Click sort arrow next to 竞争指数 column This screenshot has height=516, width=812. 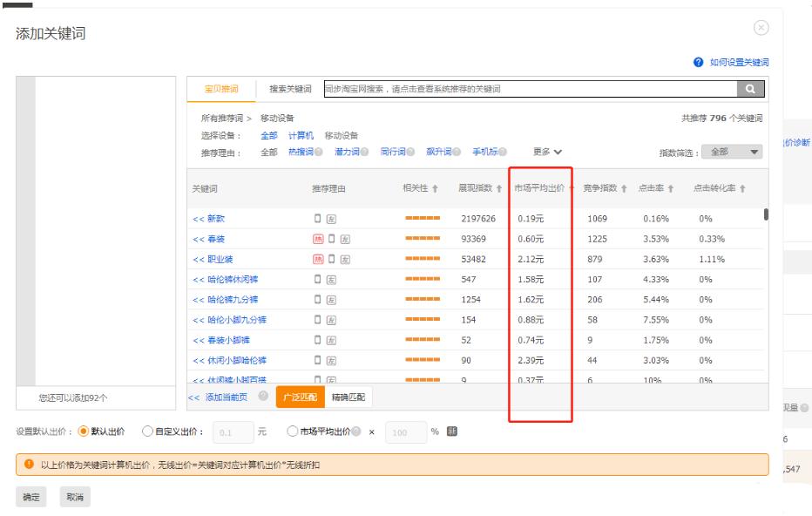[625, 189]
